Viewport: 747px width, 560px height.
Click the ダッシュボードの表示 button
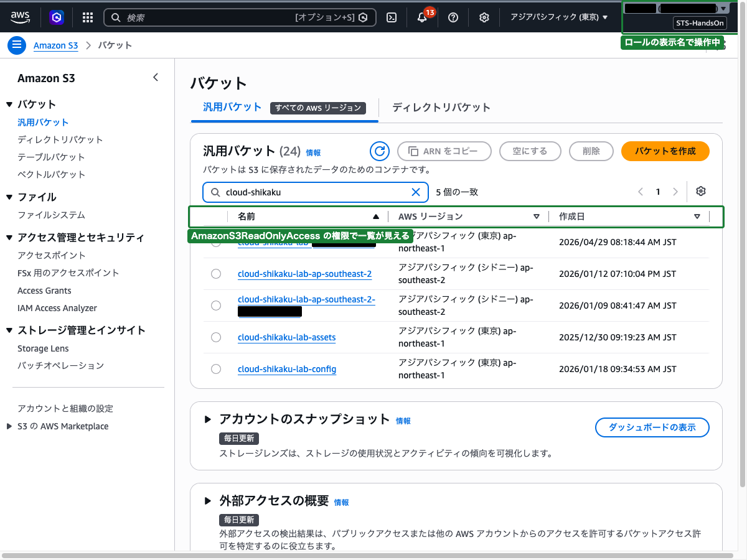(652, 427)
